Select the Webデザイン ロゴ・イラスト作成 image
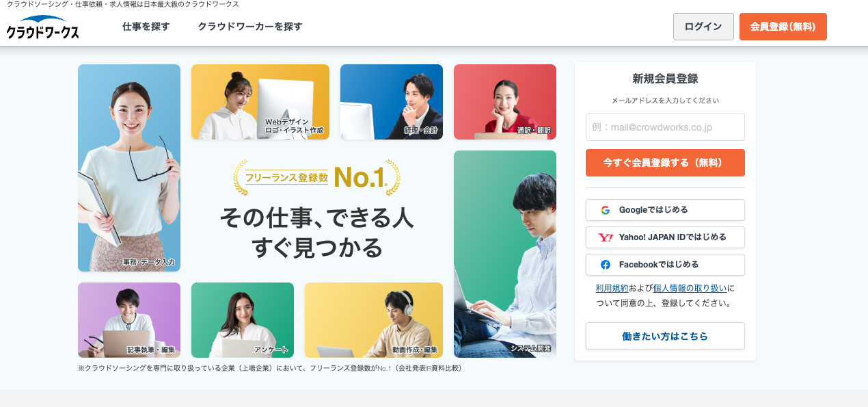The width and height of the screenshot is (868, 407). [260, 102]
